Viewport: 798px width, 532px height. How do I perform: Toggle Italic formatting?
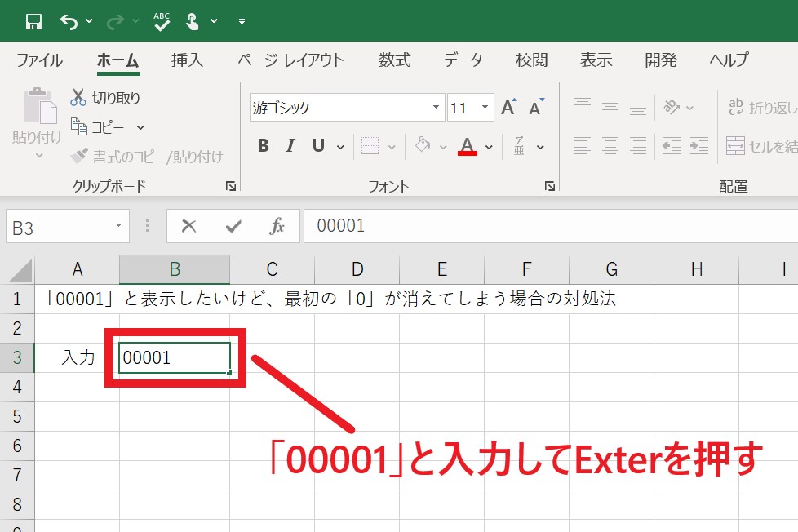point(290,146)
